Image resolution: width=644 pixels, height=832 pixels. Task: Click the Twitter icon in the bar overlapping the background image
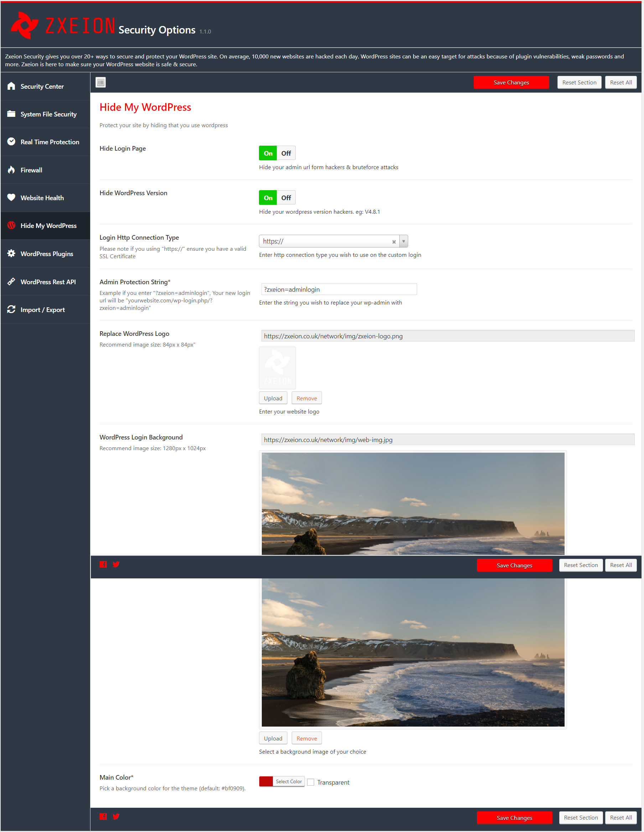[x=116, y=564]
